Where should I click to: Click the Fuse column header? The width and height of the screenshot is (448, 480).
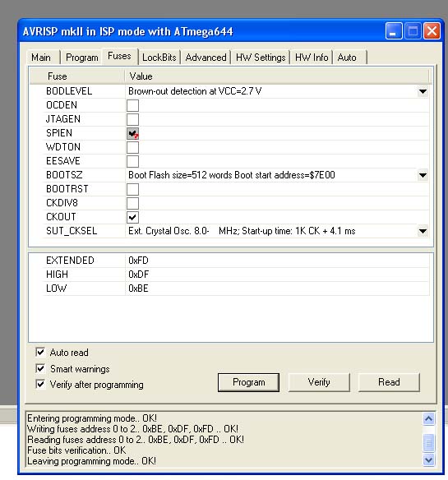[77, 76]
